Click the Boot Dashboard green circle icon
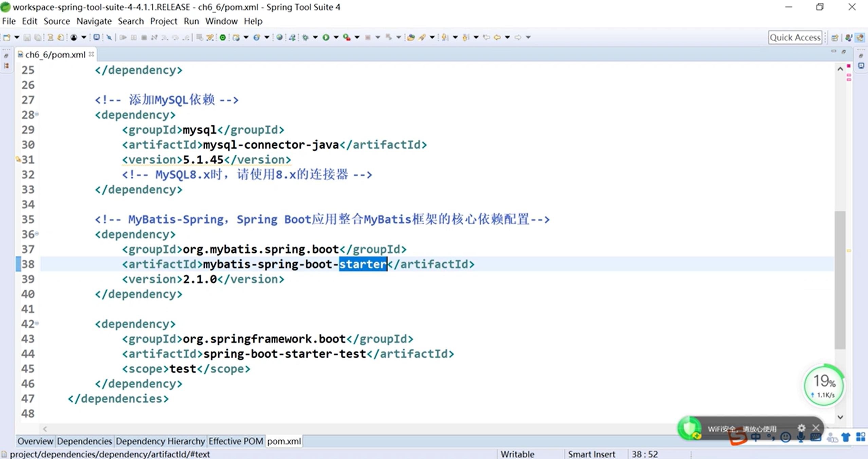Viewport: 868px width, 459px height. tap(223, 37)
